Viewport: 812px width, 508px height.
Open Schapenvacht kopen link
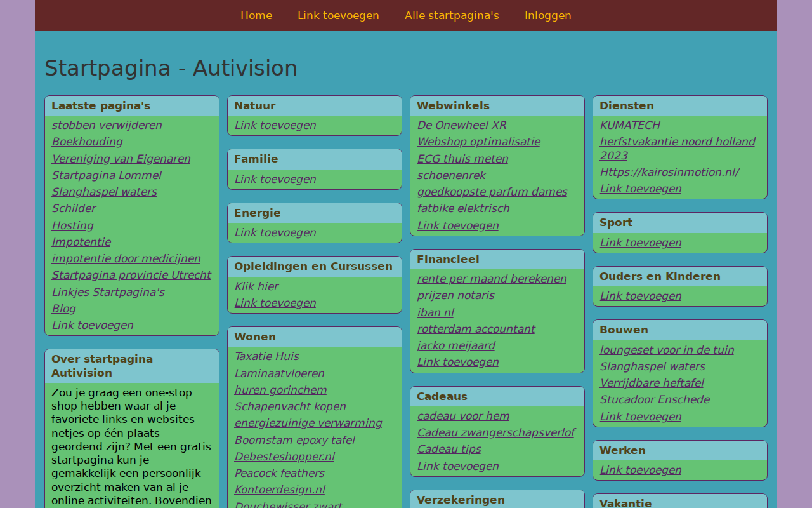pos(290,406)
